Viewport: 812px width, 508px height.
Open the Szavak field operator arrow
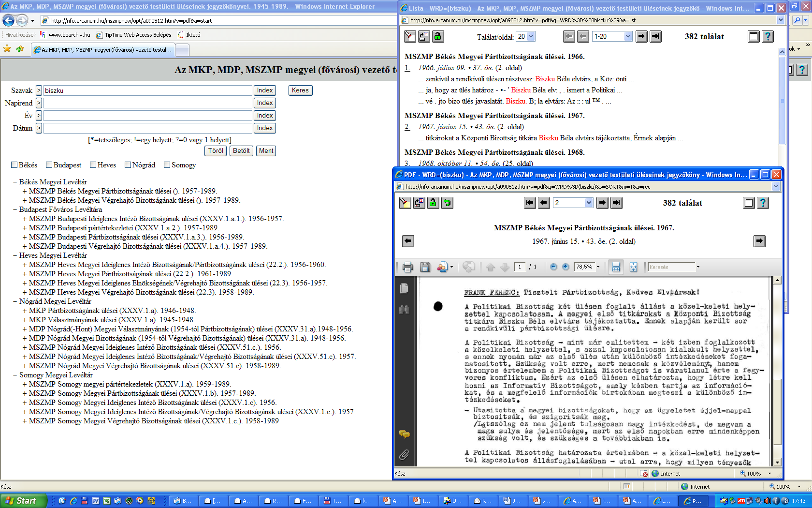[39, 90]
